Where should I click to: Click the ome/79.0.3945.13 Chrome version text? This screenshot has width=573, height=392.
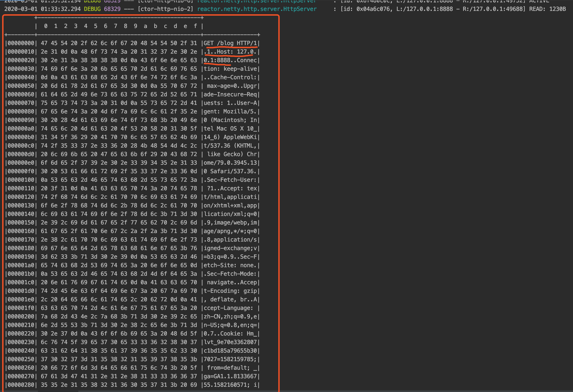tap(230, 163)
